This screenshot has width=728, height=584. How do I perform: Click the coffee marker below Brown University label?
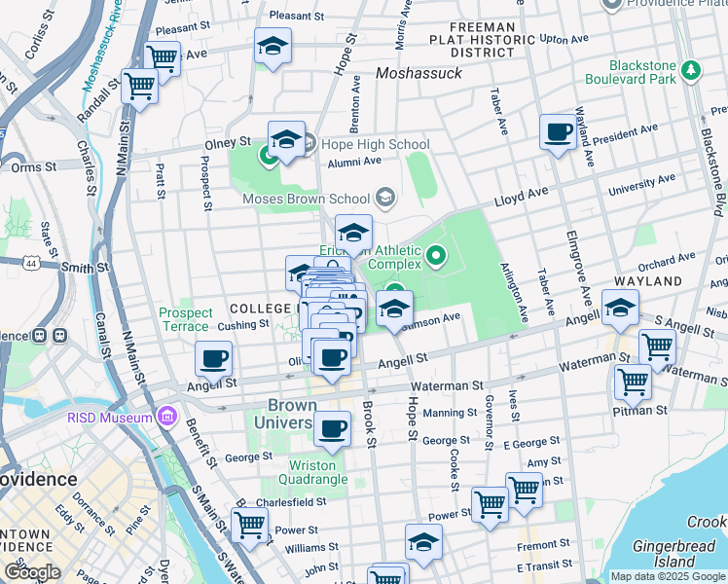tap(332, 428)
